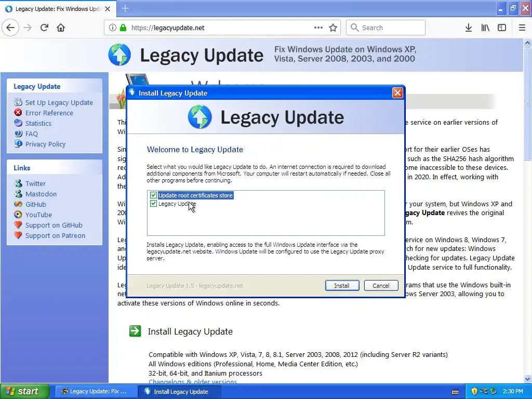Click the Legacy Update 1.5 - legacyupdate.net footer text

[195, 286]
